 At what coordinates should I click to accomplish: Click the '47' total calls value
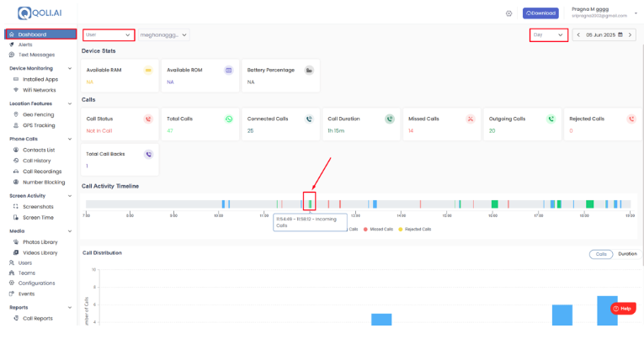[170, 131]
